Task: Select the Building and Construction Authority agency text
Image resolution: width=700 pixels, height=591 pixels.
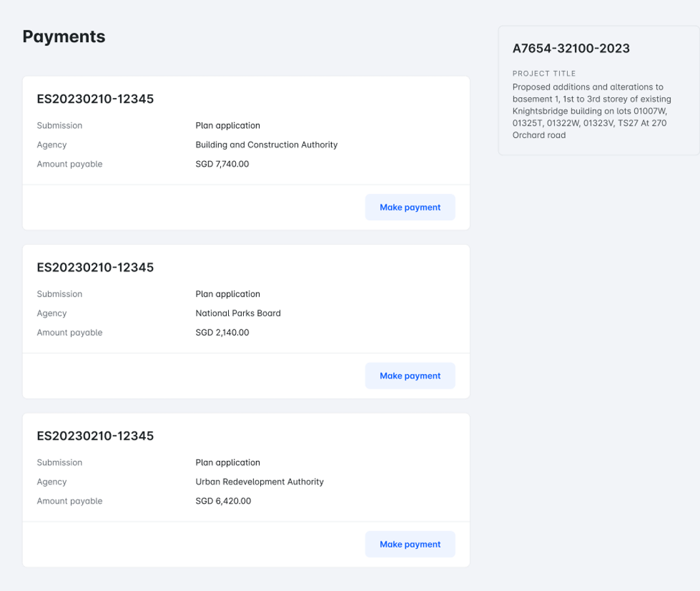Action: (x=266, y=145)
